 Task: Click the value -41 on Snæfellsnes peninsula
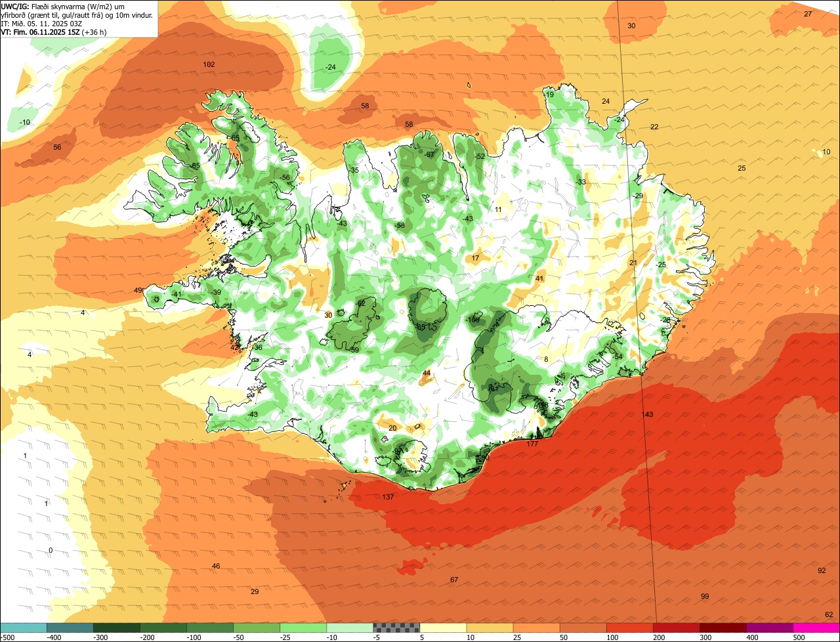(x=177, y=294)
